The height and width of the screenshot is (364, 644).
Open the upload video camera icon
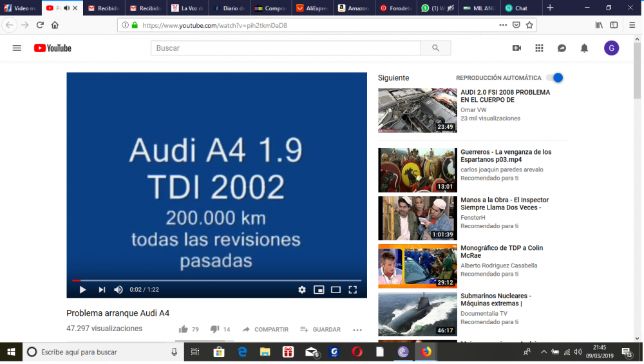516,48
